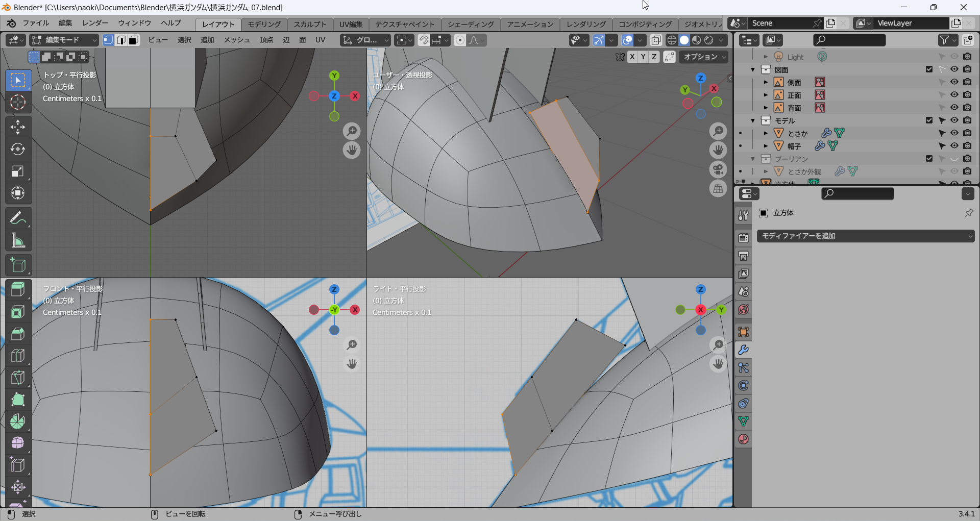Image resolution: width=980 pixels, height=521 pixels.
Task: Switch to face select mode
Action: 134,40
